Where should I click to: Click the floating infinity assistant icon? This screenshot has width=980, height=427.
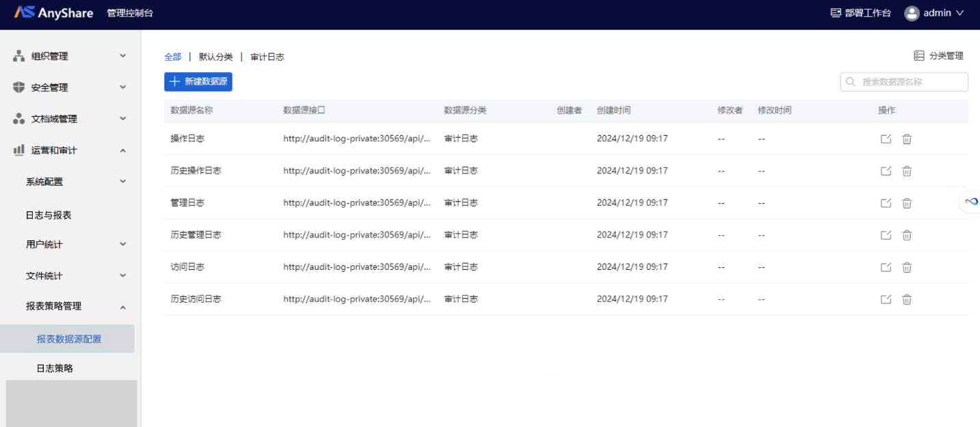coord(971,202)
